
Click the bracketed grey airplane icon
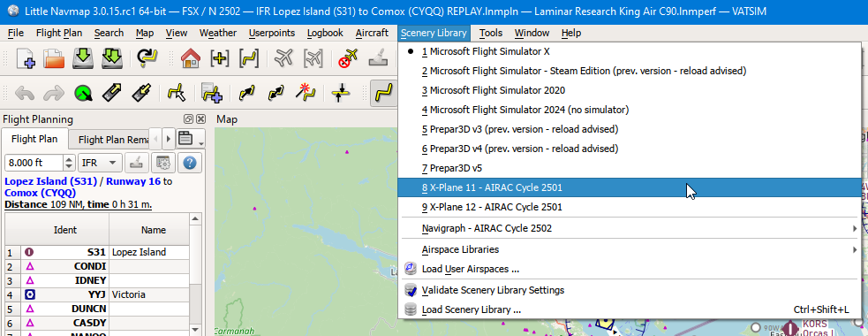coord(313,57)
